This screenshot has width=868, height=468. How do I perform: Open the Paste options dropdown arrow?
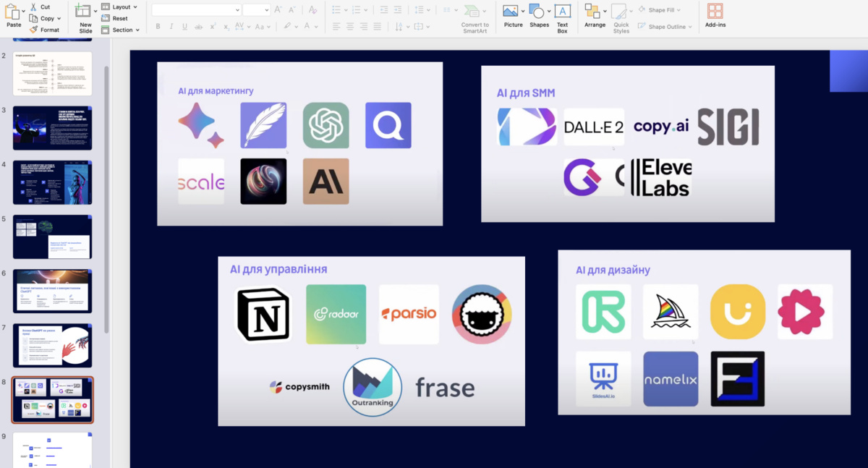[23, 12]
